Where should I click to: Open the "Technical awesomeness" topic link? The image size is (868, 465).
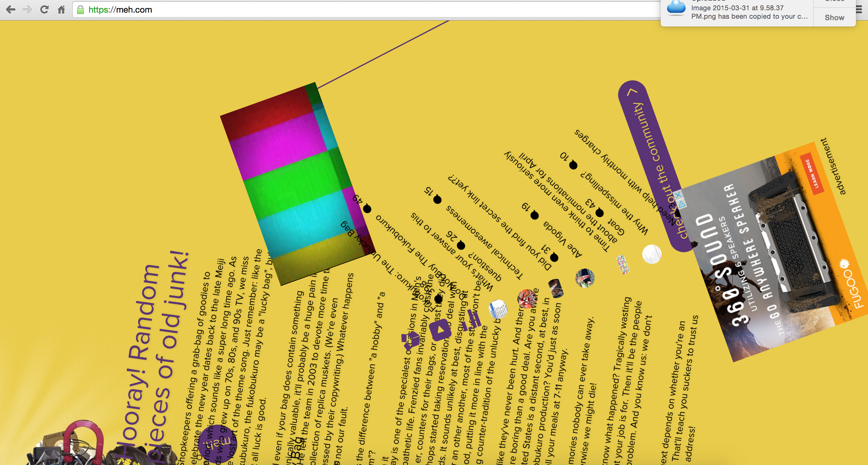(x=485, y=242)
